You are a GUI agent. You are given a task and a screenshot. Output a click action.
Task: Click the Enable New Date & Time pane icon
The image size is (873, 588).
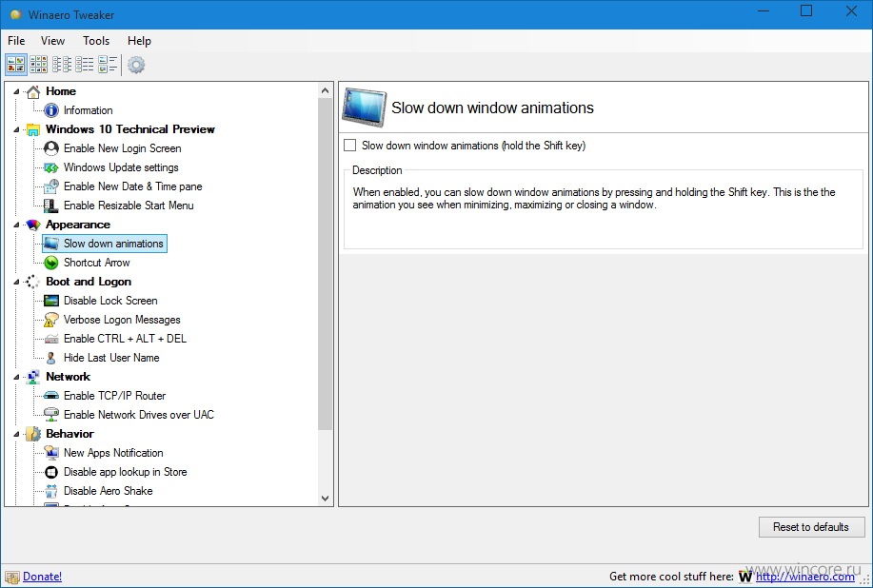click(51, 186)
